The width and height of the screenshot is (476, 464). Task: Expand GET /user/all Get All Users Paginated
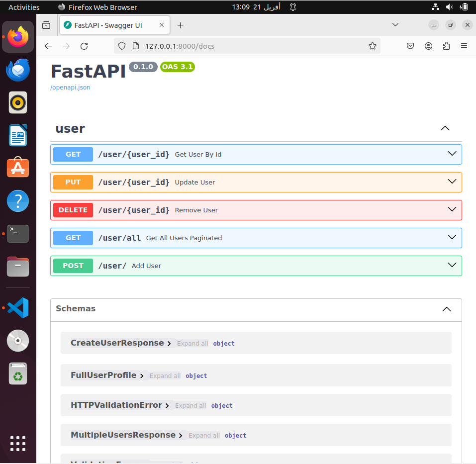tap(256, 238)
